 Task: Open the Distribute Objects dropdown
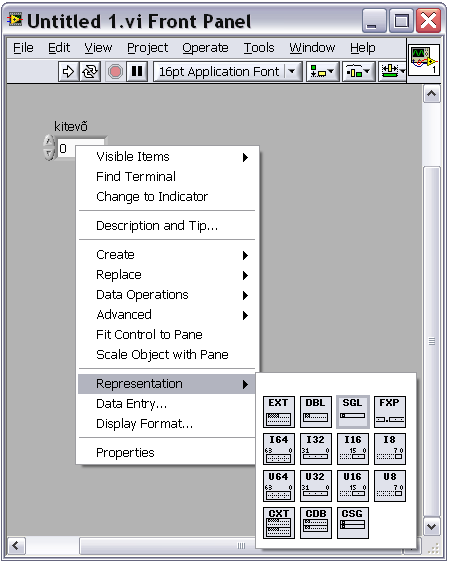tap(358, 71)
